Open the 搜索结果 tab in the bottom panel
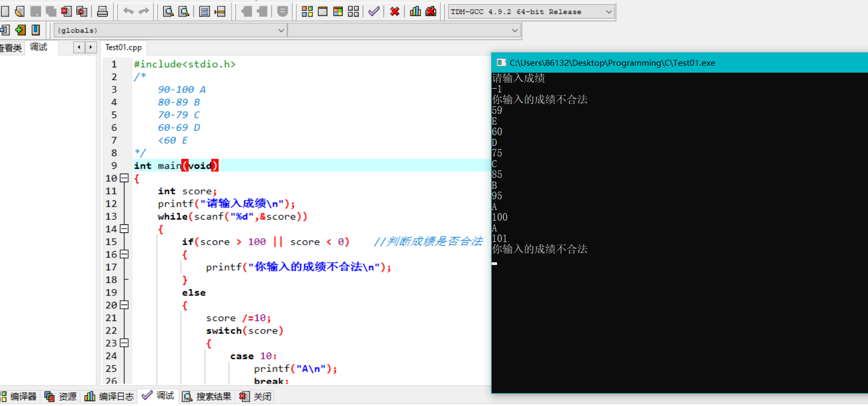 207,396
